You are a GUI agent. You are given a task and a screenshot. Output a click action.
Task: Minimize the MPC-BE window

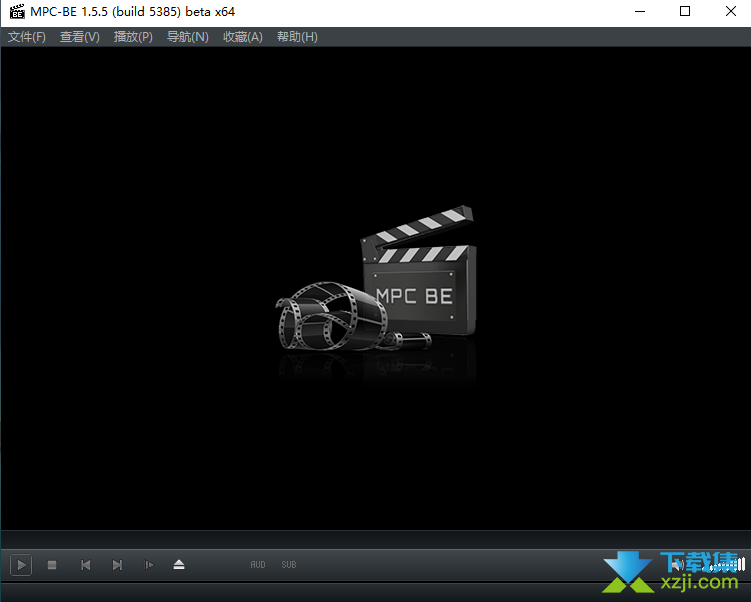point(640,11)
